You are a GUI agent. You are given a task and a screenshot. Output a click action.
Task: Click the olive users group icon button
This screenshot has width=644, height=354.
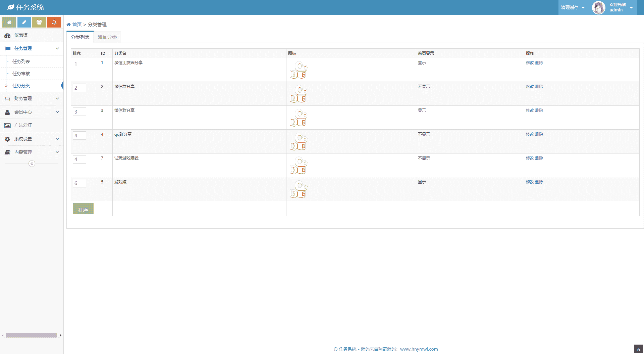click(39, 22)
